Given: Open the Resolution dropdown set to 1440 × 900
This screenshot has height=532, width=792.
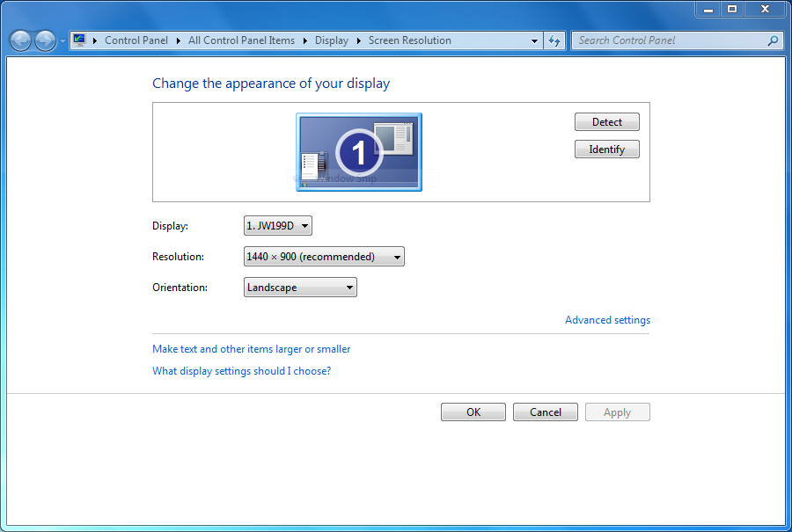Looking at the screenshot, I should (323, 257).
